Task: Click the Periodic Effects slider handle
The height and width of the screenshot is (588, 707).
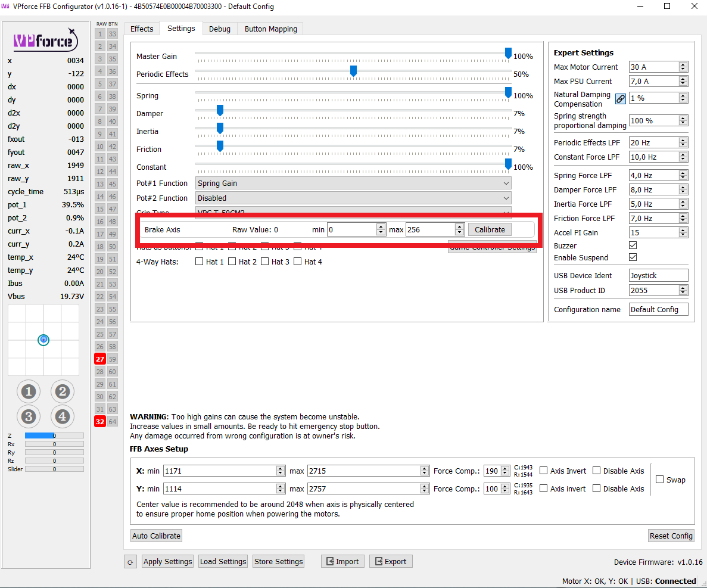Action: pos(354,71)
